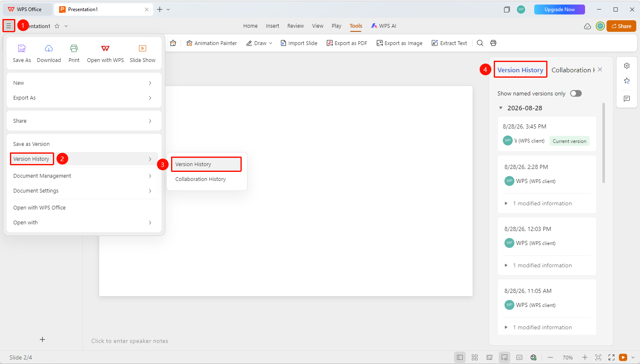Click the zoom out minus icon
The width and height of the screenshot is (640, 364).
[550, 357]
